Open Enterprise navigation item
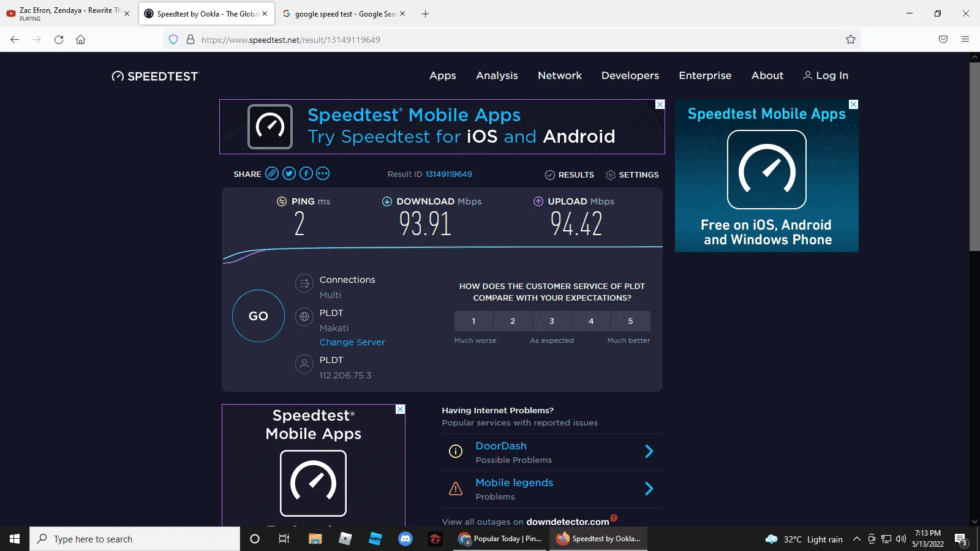Viewport: 980px width, 551px height. pyautogui.click(x=705, y=75)
